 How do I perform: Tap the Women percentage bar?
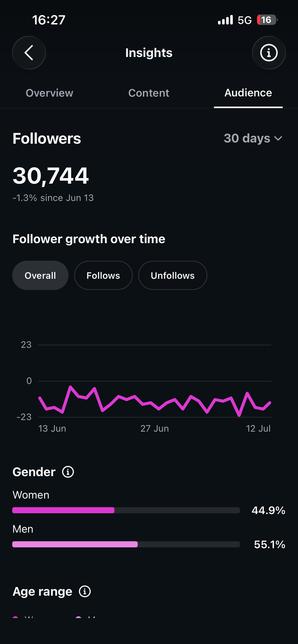click(126, 510)
